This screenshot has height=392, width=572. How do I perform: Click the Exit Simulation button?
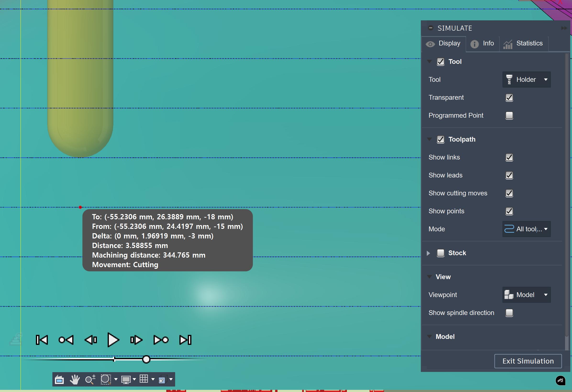[528, 361]
